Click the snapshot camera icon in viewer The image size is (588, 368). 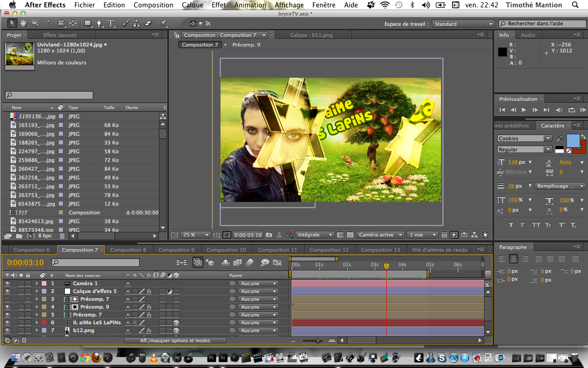point(269,235)
